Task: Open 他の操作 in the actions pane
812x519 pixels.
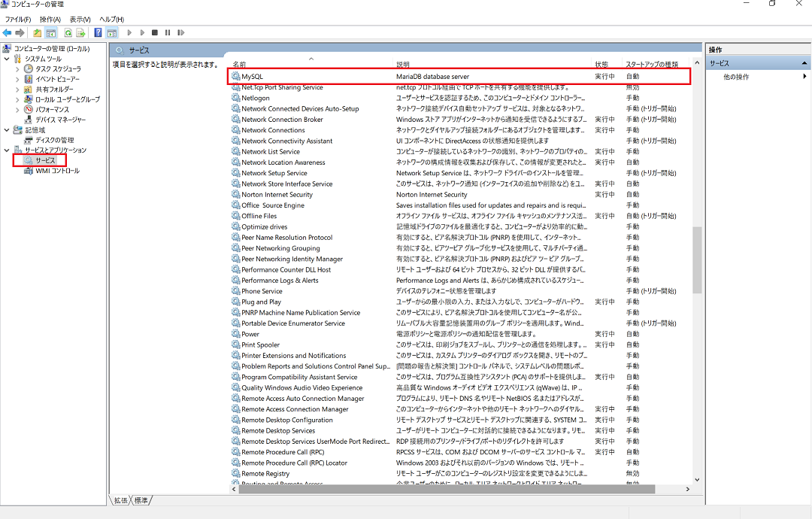Action: 736,77
